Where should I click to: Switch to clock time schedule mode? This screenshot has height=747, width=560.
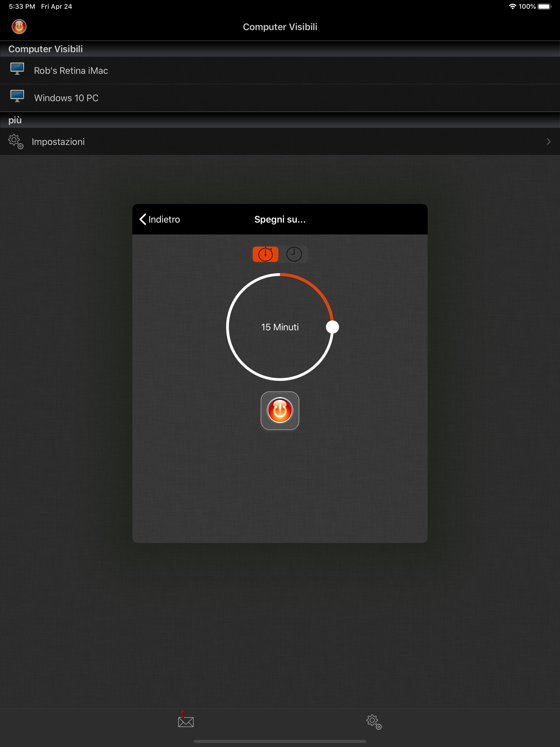point(294,254)
